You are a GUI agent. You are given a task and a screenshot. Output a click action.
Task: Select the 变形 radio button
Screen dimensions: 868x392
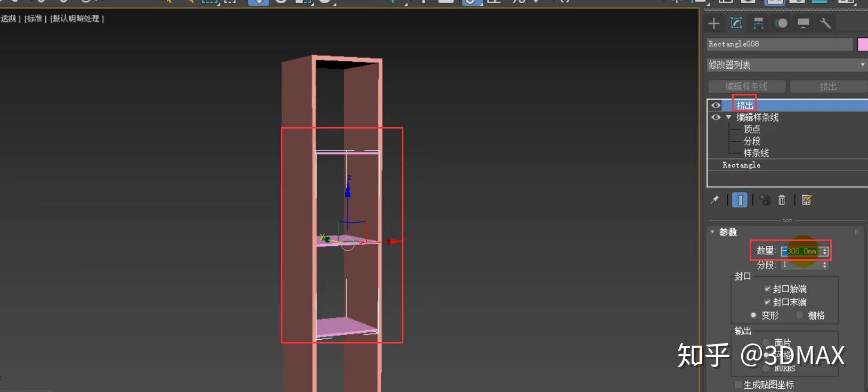[753, 315]
